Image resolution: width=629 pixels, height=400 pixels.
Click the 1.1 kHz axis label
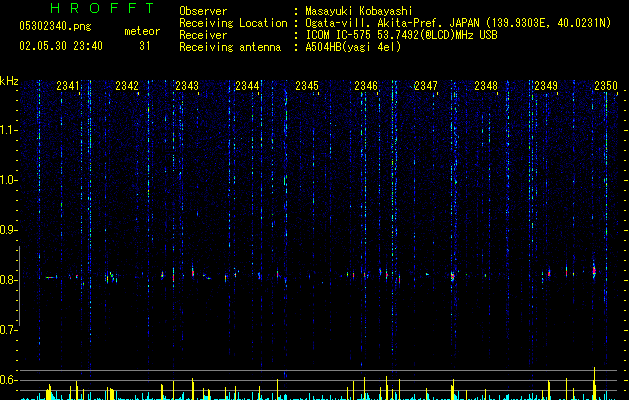(8, 130)
